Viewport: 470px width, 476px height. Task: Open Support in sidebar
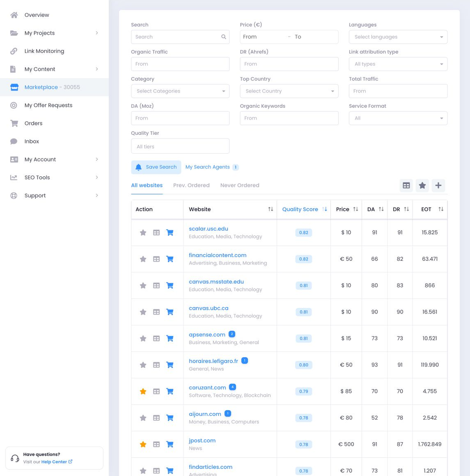point(55,195)
